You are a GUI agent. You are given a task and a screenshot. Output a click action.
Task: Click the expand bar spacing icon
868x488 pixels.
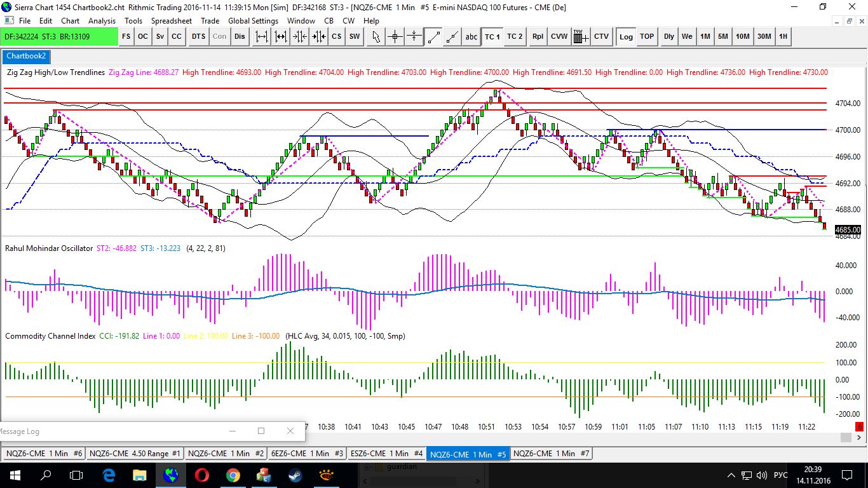coord(262,36)
